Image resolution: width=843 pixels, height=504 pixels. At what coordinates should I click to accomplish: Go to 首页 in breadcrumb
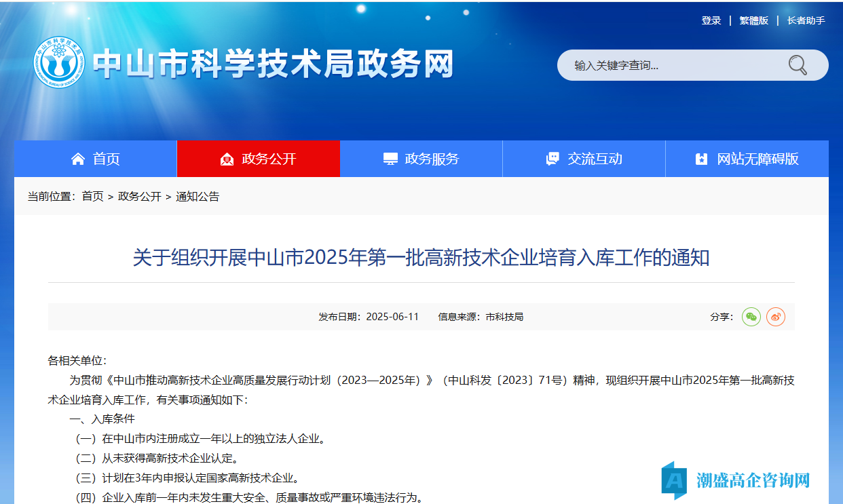93,197
